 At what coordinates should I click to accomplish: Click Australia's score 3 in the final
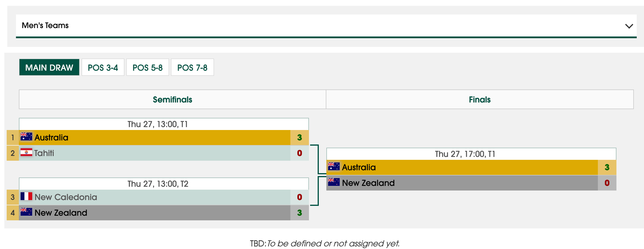click(607, 167)
